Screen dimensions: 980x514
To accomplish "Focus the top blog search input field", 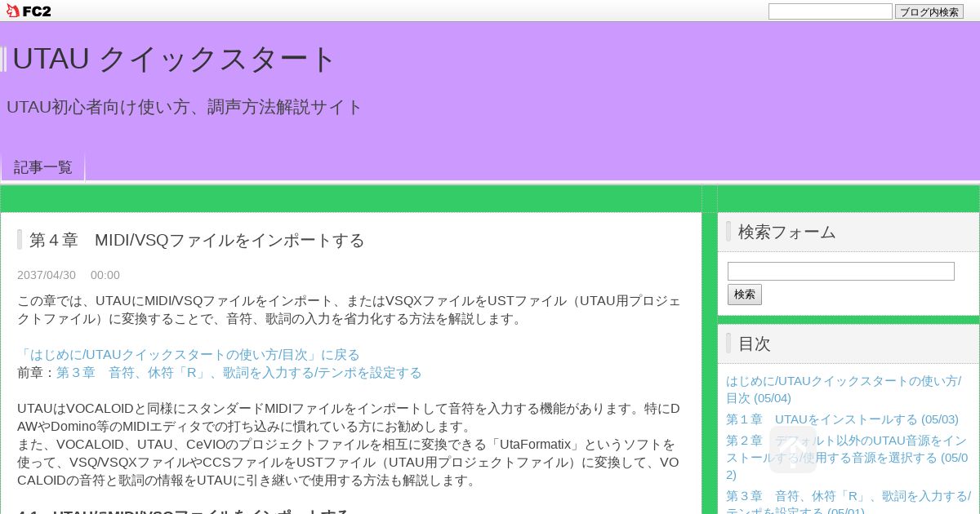I will (830, 11).
